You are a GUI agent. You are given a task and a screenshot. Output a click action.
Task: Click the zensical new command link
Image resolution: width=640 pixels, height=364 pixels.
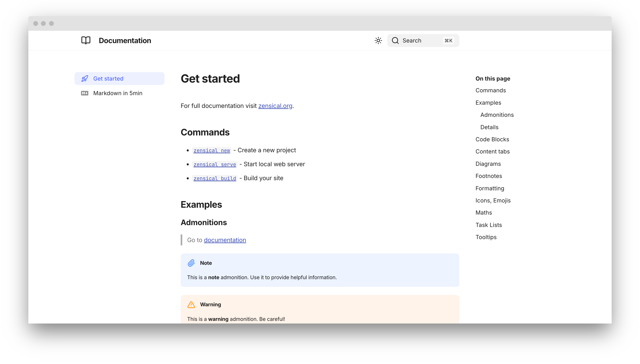coord(212,150)
